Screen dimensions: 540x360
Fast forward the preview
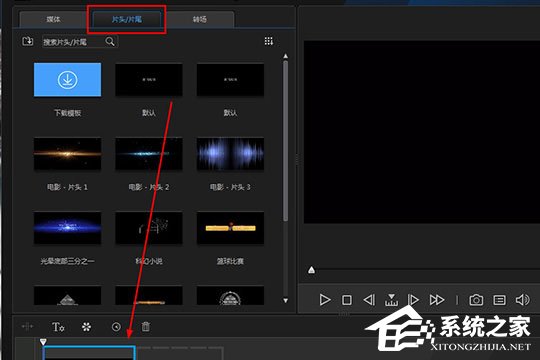tap(437, 300)
